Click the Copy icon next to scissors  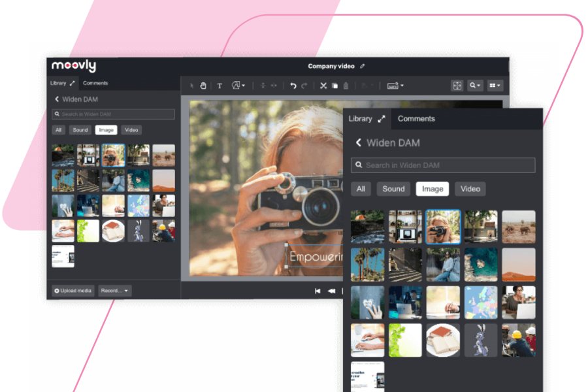click(334, 86)
